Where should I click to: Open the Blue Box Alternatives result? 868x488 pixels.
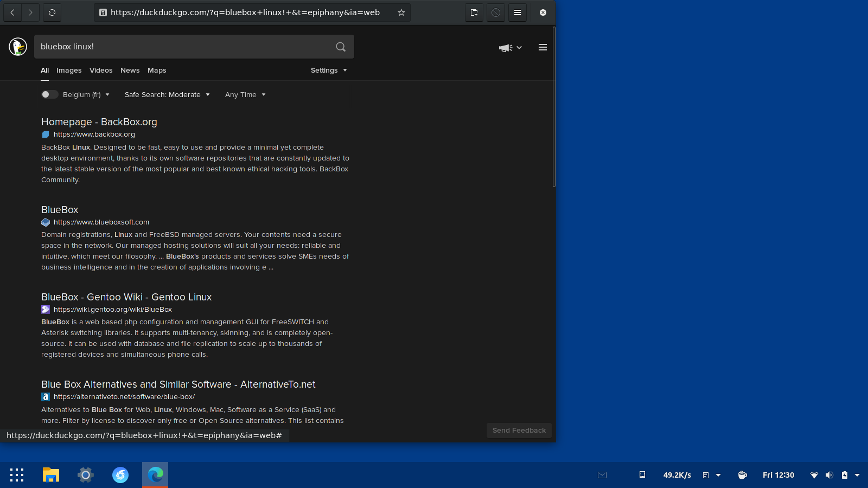[x=178, y=384]
